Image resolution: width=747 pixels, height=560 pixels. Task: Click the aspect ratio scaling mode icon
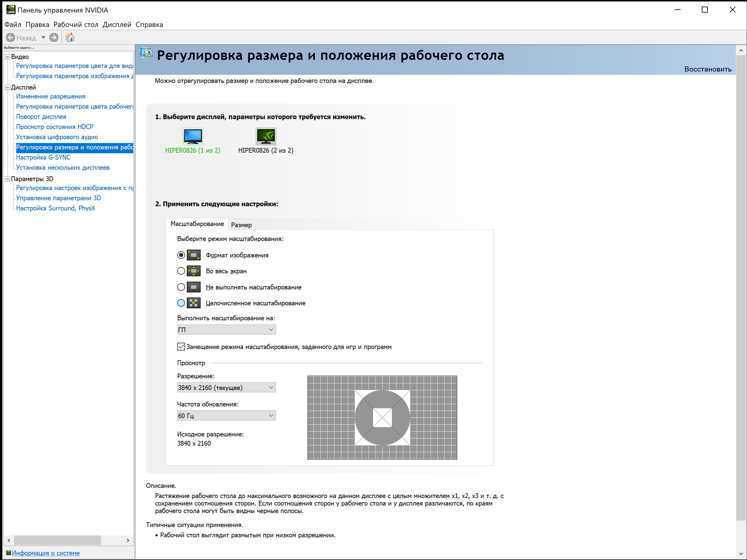click(193, 255)
